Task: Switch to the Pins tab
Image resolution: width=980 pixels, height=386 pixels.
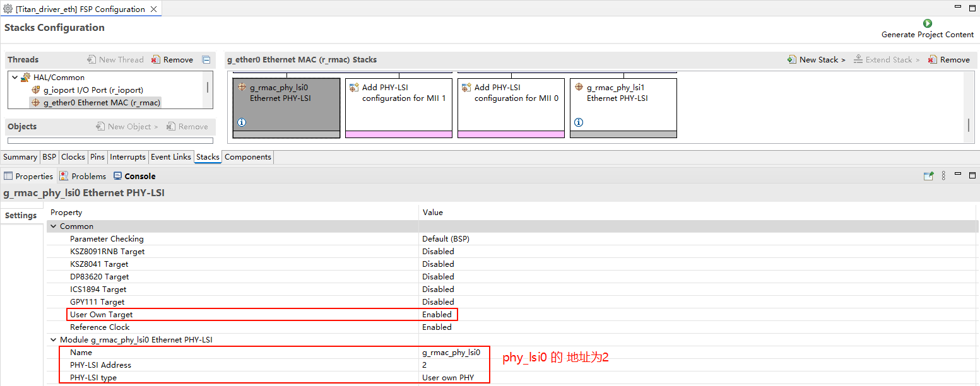Action: [x=97, y=157]
